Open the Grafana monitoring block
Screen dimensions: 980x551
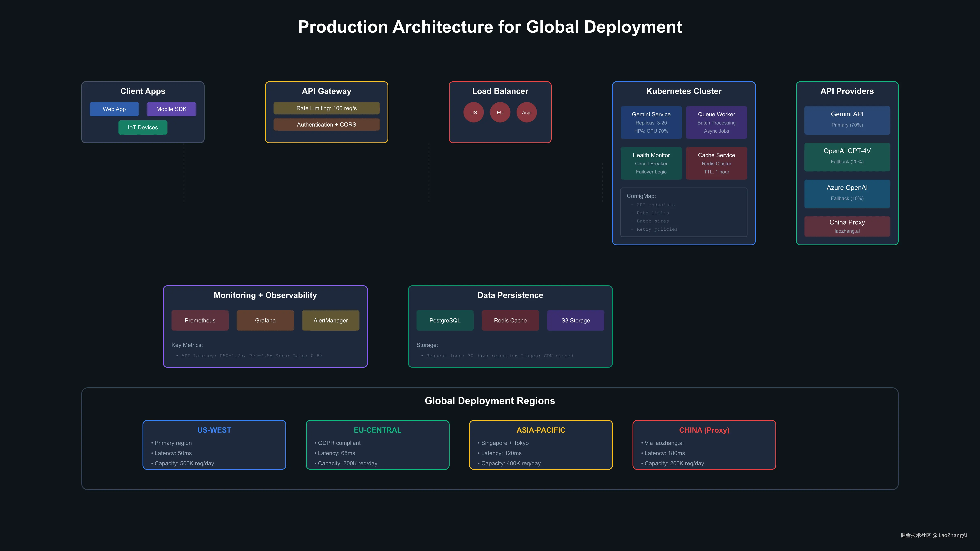(x=265, y=320)
